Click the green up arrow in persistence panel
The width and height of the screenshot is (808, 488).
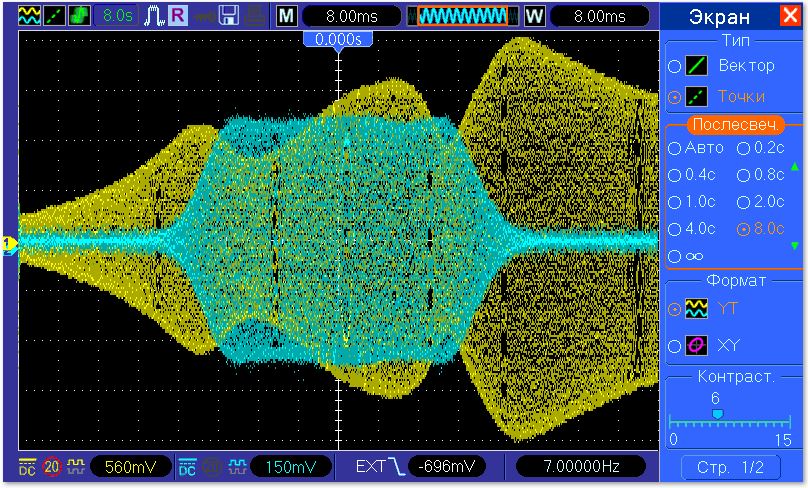tap(795, 166)
